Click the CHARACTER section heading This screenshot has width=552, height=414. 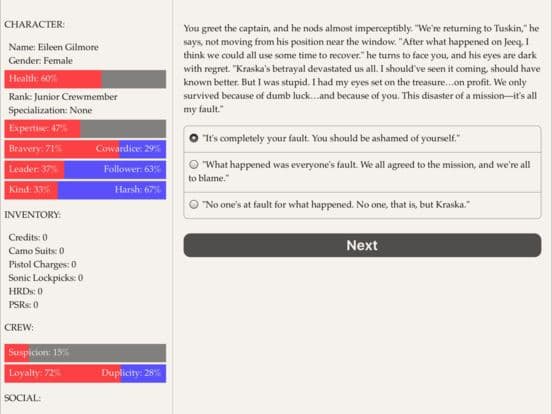pyautogui.click(x=34, y=24)
